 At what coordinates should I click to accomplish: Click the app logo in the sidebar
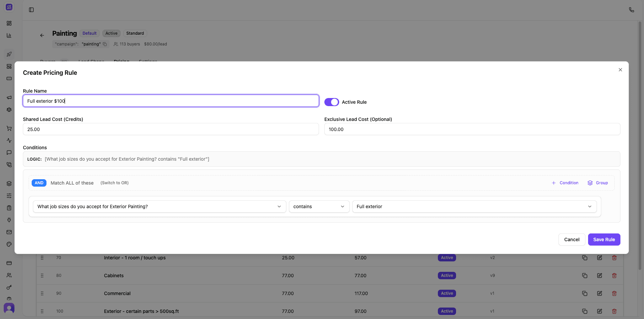(9, 7)
